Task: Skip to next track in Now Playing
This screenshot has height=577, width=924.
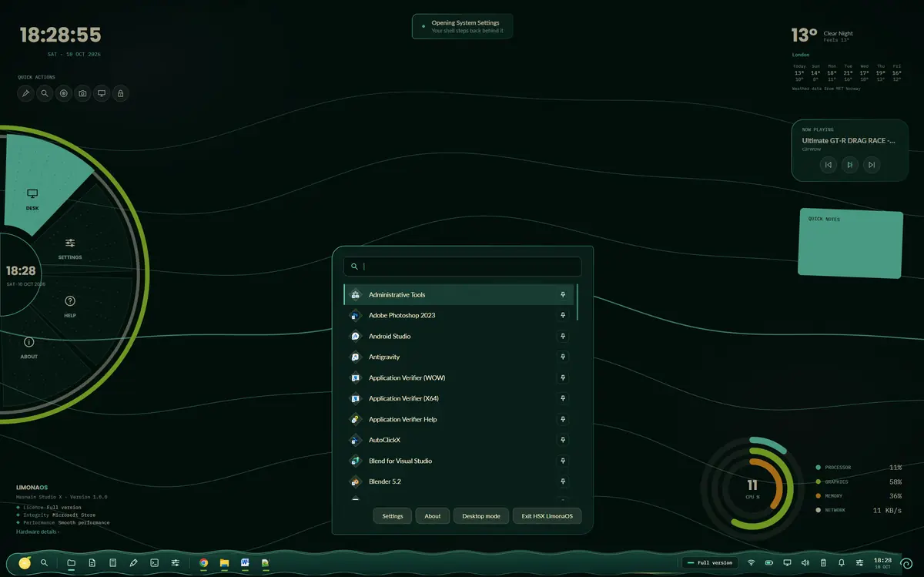Action: click(871, 164)
